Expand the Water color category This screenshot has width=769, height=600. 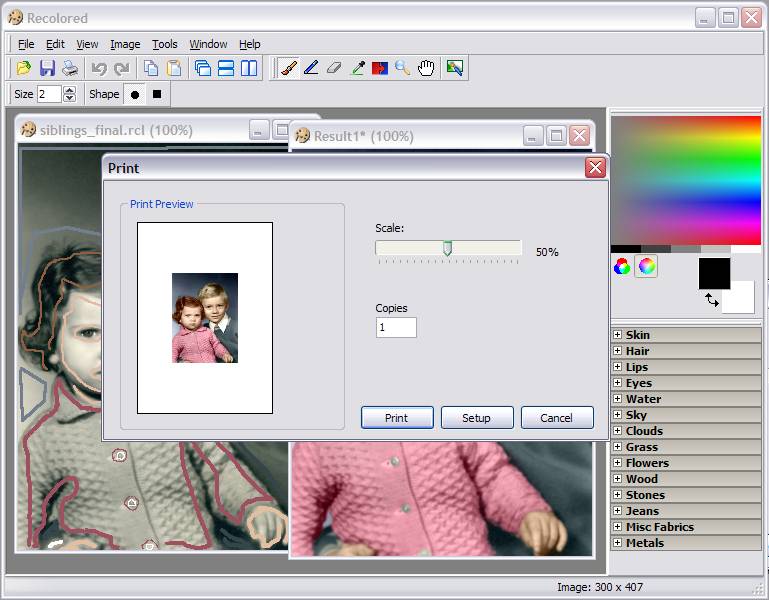(617, 399)
